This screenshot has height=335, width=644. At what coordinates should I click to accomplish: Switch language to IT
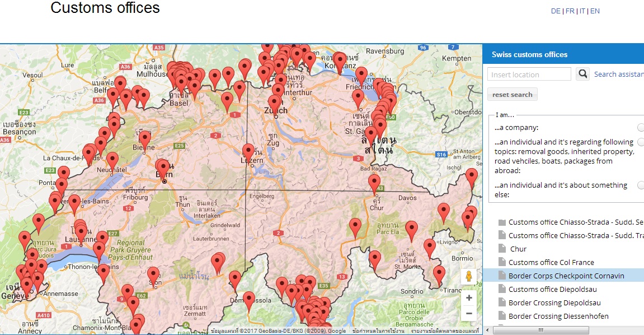tap(582, 11)
